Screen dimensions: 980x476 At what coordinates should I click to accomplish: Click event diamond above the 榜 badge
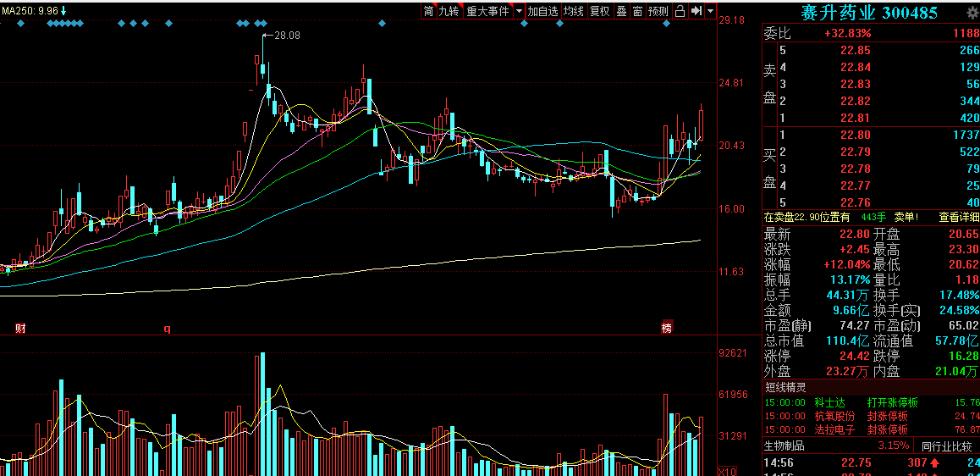(x=667, y=24)
